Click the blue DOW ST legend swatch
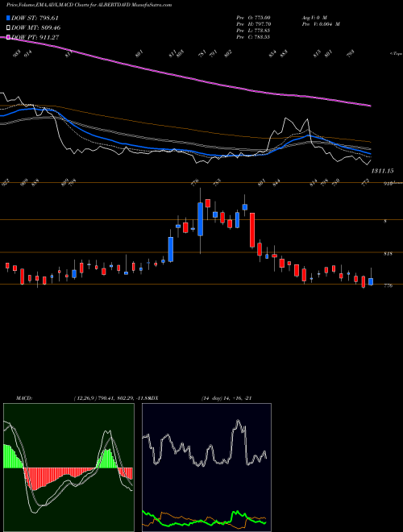 coord(8,18)
